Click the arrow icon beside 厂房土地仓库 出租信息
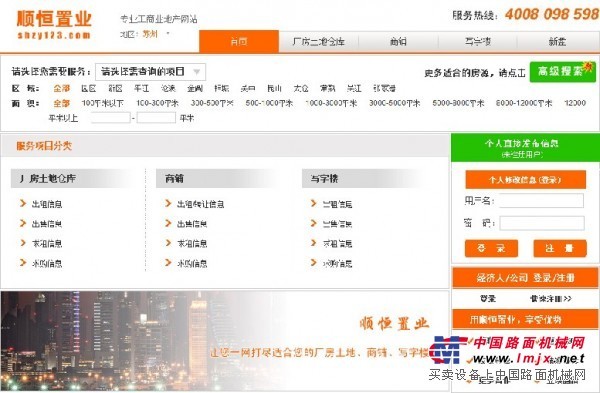This screenshot has height=393, width=600. point(23,203)
